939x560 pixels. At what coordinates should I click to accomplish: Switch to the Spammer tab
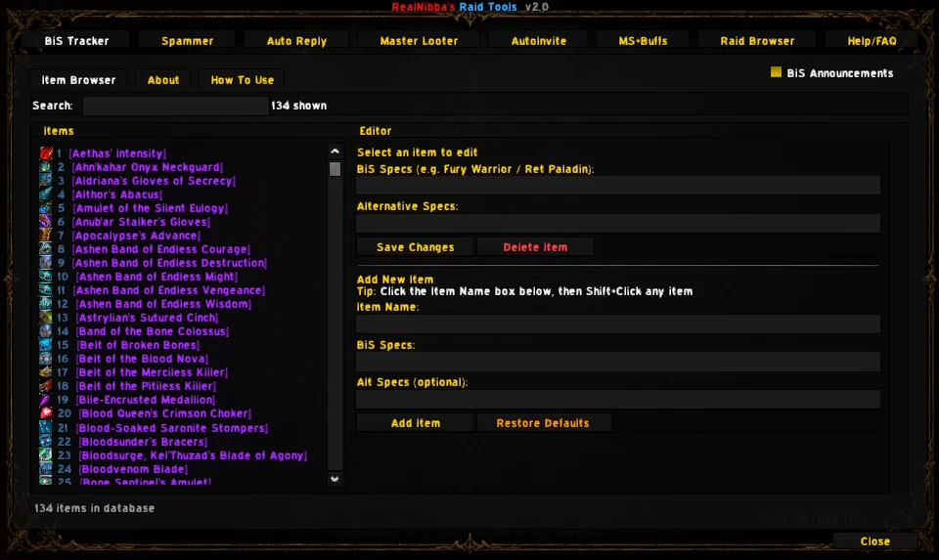point(188,41)
